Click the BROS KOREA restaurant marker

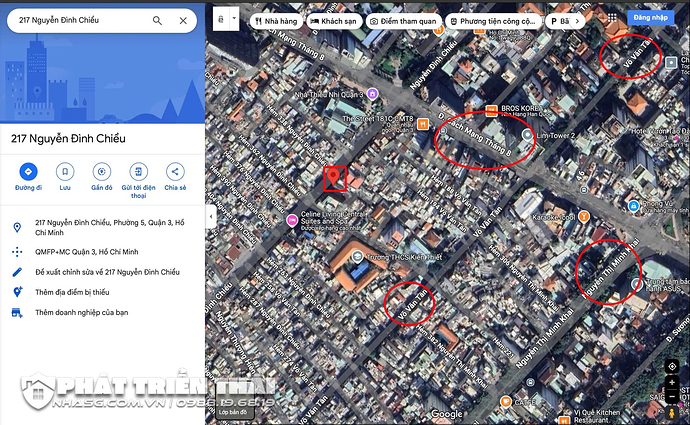pos(491,110)
